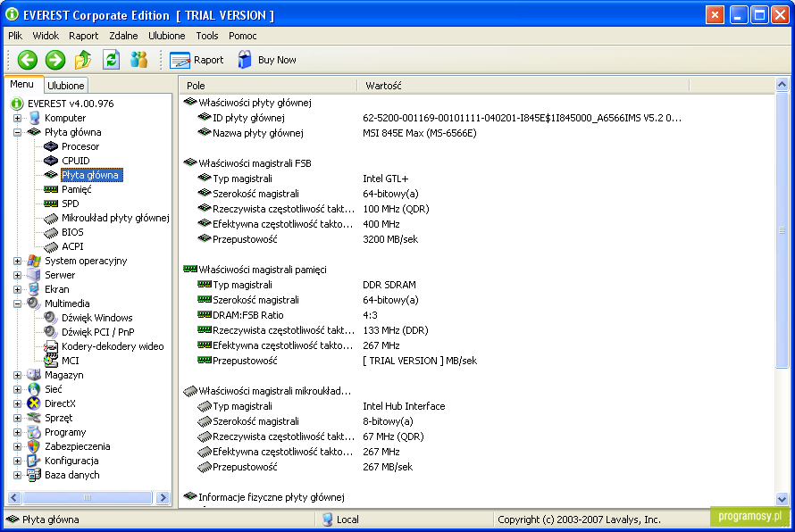The height and width of the screenshot is (532, 795).
Task: Select Informacje fizyczne płyty głównej header
Action: click(x=272, y=497)
